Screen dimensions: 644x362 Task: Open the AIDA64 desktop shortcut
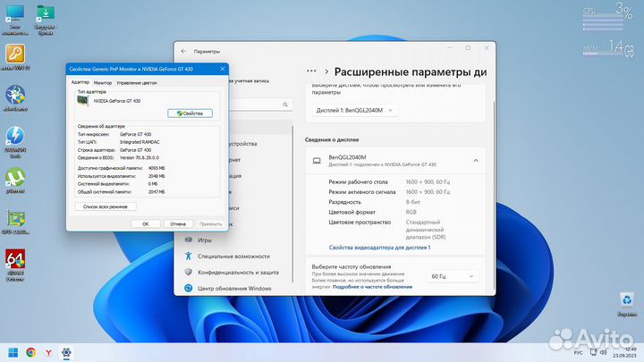point(15,265)
